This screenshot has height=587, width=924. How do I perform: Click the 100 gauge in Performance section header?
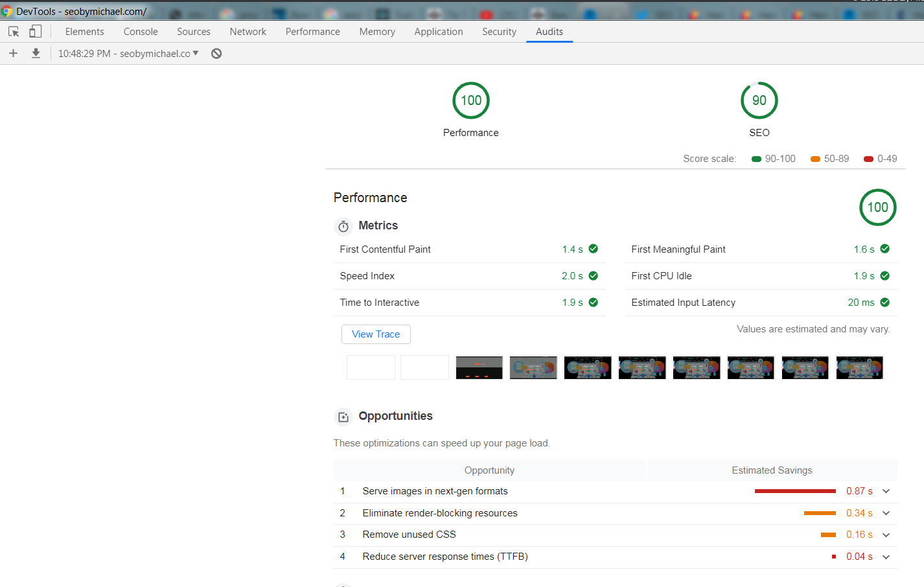878,207
